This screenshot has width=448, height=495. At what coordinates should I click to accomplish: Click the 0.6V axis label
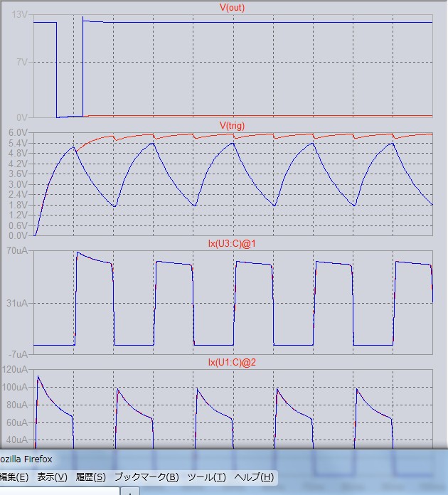pyautogui.click(x=18, y=225)
